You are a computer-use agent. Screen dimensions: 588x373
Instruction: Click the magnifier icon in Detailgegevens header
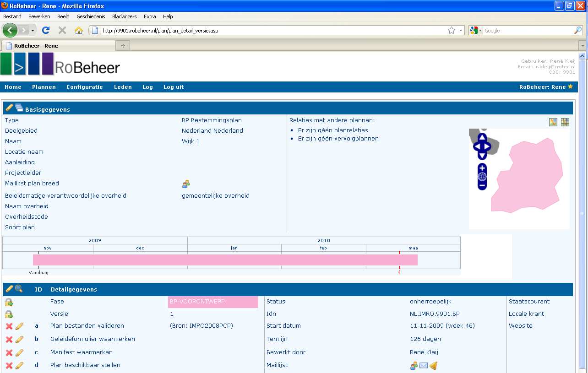[19, 289]
